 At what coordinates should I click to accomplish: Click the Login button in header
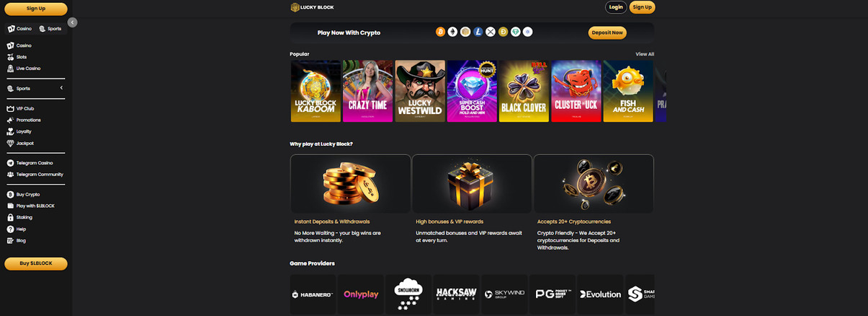coord(616,7)
